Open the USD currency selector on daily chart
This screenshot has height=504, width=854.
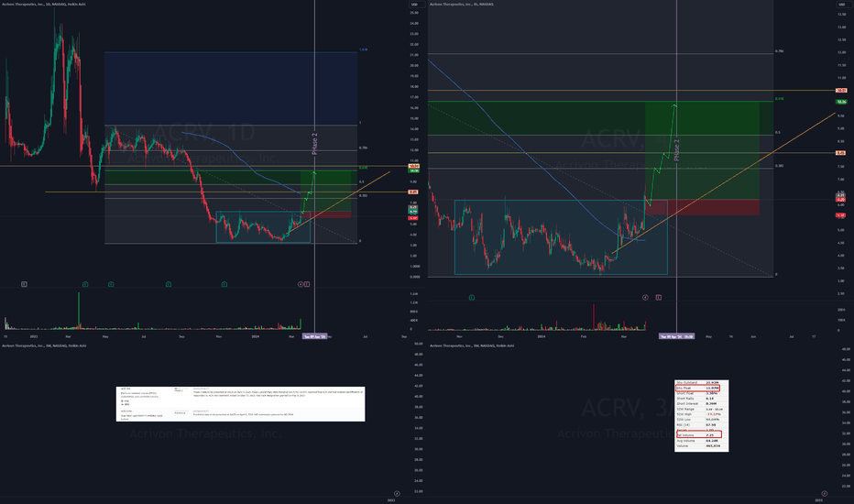pyautogui.click(x=414, y=5)
